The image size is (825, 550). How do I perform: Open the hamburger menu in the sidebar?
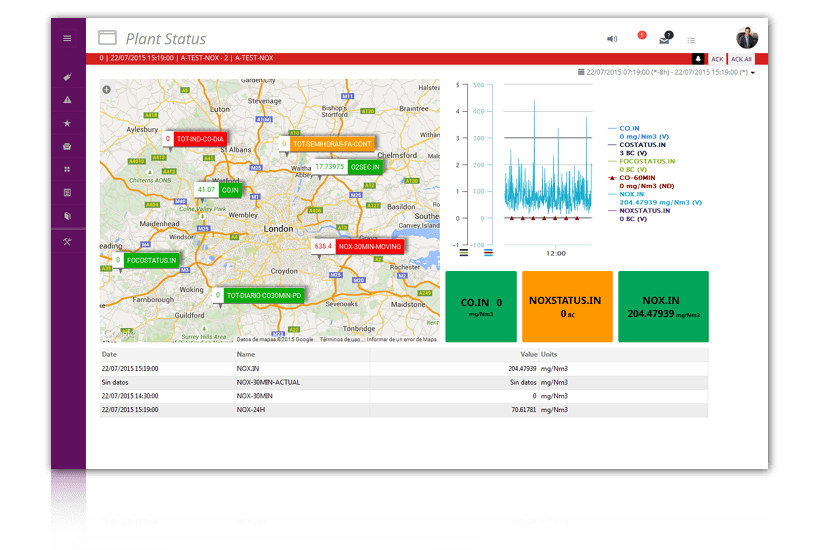[x=67, y=38]
